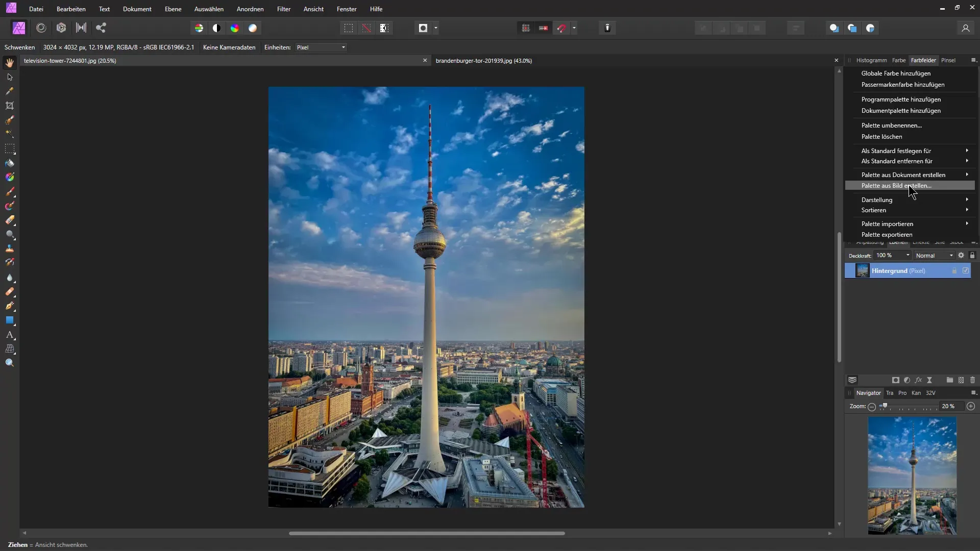Click Palette importieren menu item
980x551 pixels.
pos(887,223)
